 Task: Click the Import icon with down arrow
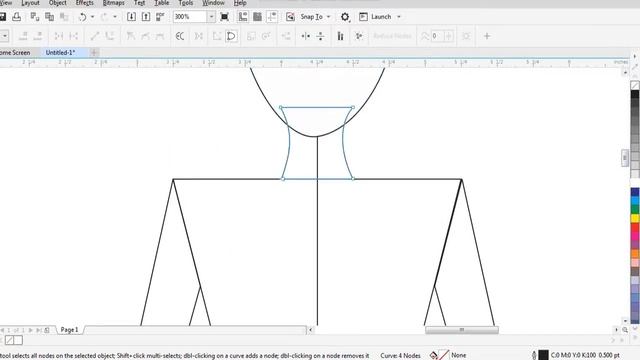[131, 17]
